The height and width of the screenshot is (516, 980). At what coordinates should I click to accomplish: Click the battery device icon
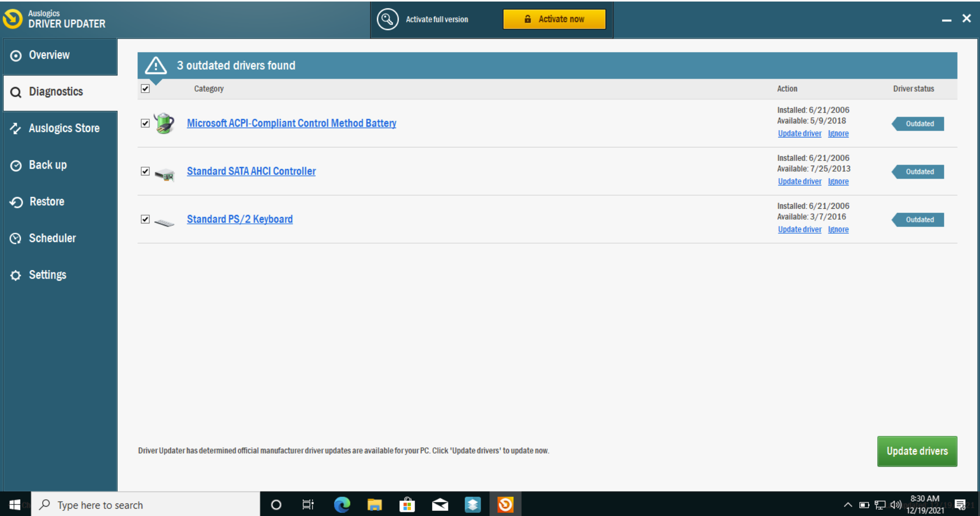coord(165,123)
